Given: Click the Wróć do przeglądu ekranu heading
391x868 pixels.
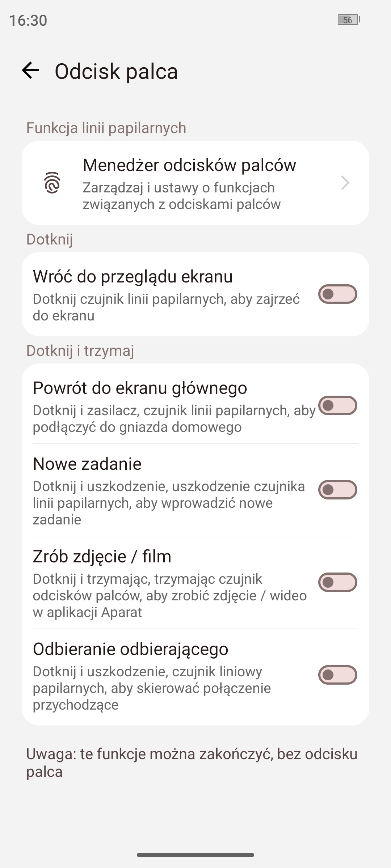Looking at the screenshot, I should (133, 276).
